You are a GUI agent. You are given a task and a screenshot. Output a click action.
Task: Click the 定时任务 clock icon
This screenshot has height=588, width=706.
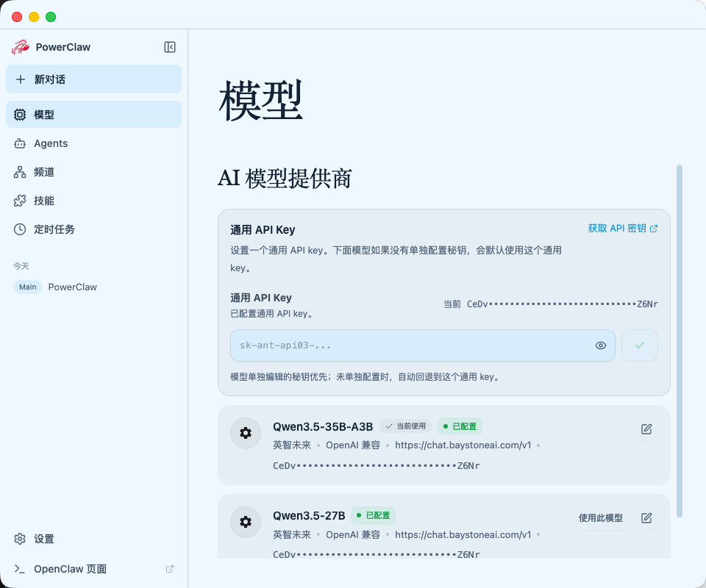(21, 229)
